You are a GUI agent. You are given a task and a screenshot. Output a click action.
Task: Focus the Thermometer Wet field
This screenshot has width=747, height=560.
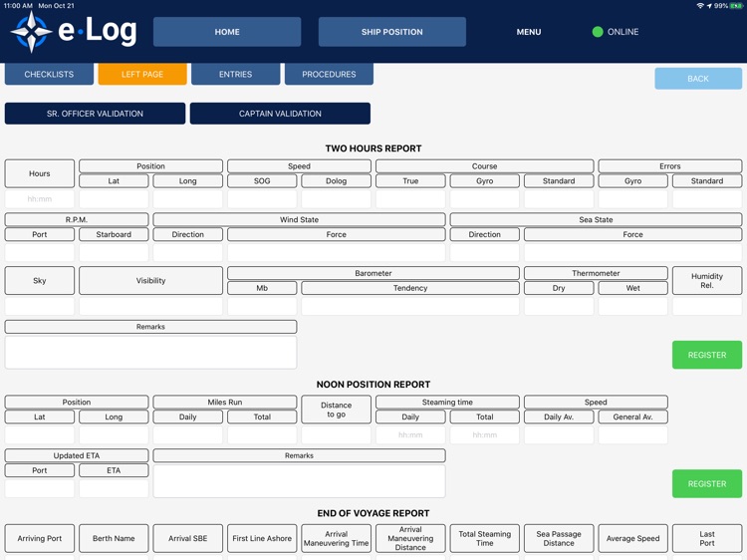[x=633, y=306]
